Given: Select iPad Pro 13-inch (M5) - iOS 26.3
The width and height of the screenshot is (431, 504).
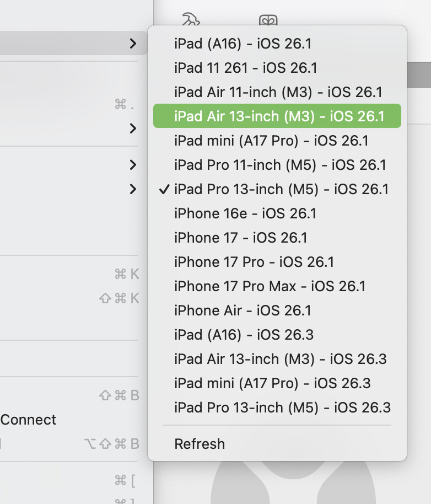Looking at the screenshot, I should [x=282, y=408].
